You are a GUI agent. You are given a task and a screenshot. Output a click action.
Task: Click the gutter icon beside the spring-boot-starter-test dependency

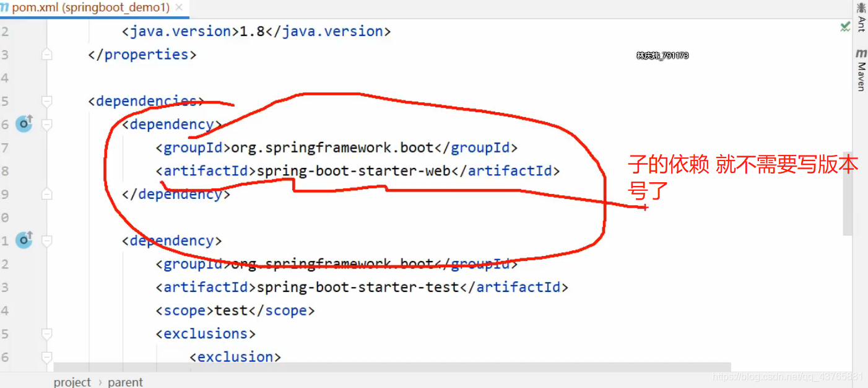point(24,240)
